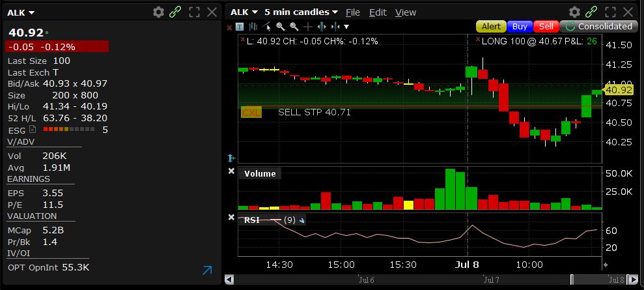The height and width of the screenshot is (290, 644).
Task: Click the expand horizontal time scale icon
Action: coord(322,27)
